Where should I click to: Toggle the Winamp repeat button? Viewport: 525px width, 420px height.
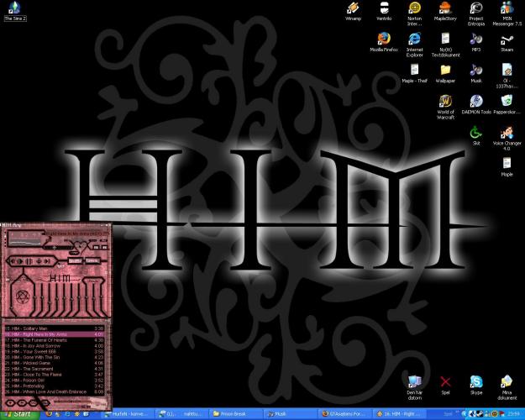[x=94, y=261]
